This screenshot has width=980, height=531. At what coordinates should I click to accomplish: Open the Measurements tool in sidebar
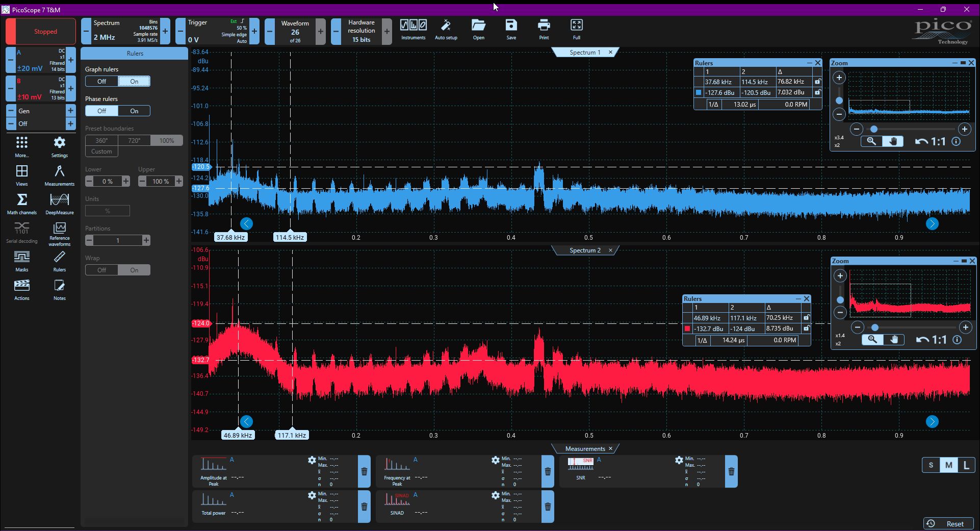pos(60,175)
